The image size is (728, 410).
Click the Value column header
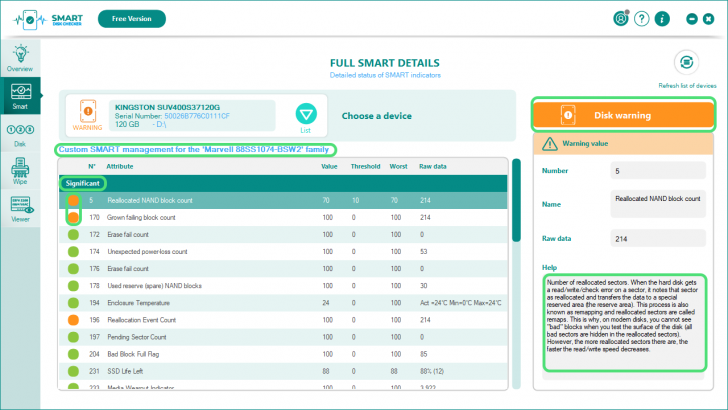329,166
